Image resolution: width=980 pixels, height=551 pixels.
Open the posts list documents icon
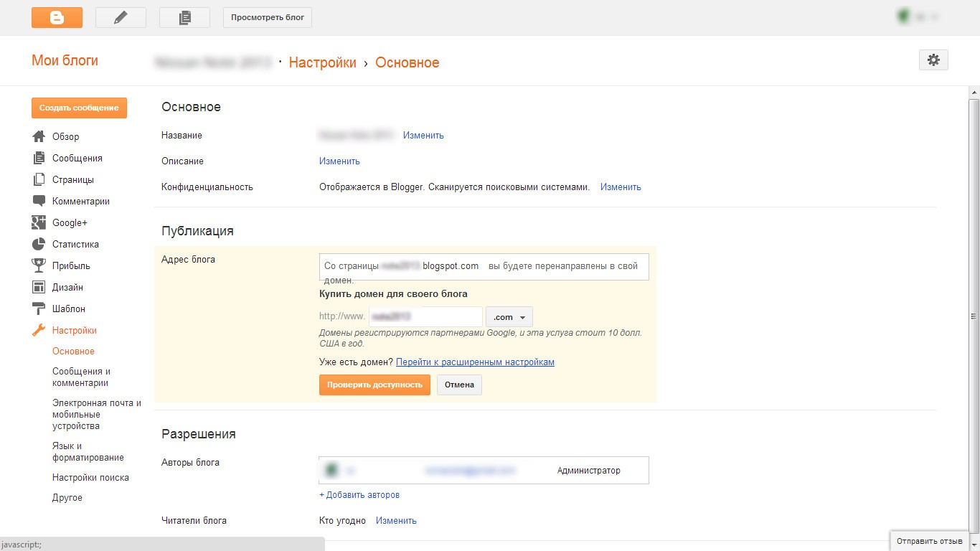pos(184,17)
